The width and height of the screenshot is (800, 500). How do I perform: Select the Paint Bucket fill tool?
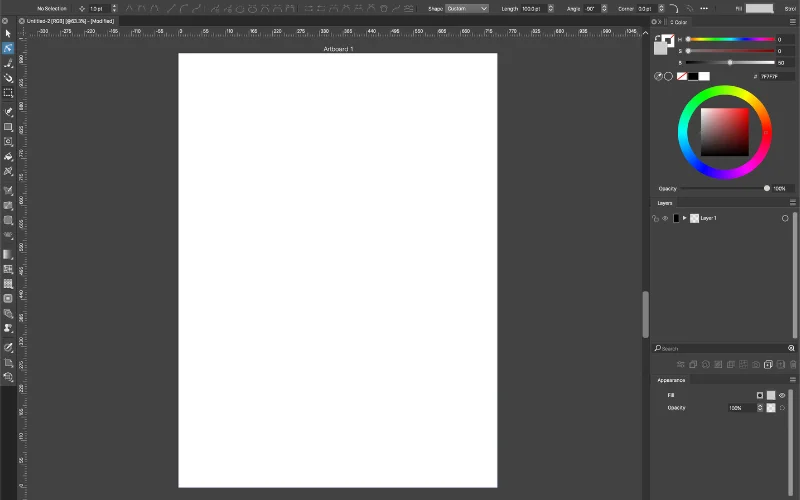coord(8,157)
